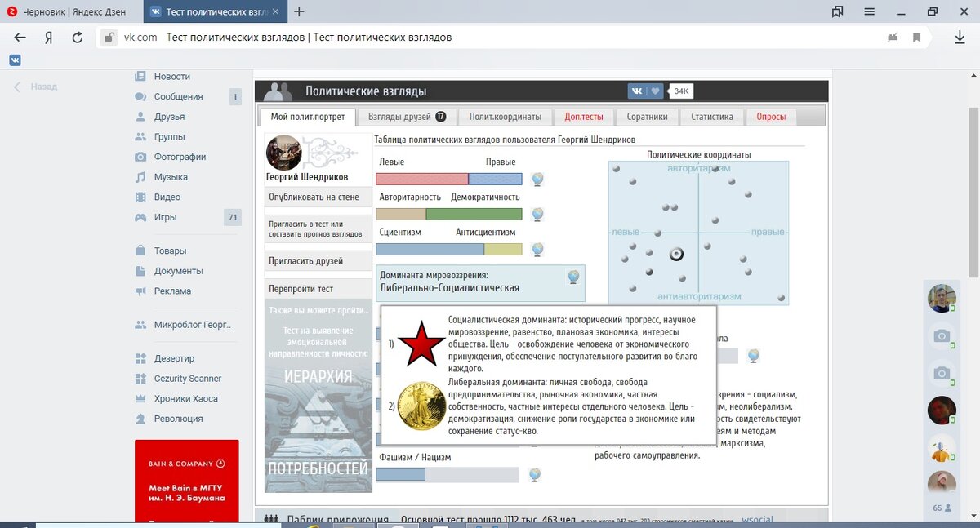This screenshot has width=980, height=528.
Task: Launch Дезертир app from sidebar
Action: point(174,358)
